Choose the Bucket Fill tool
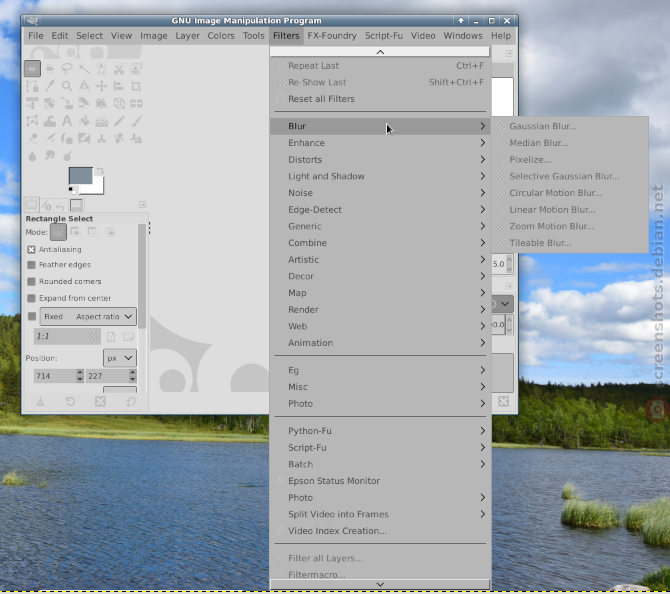The width and height of the screenshot is (670, 594). (x=84, y=121)
